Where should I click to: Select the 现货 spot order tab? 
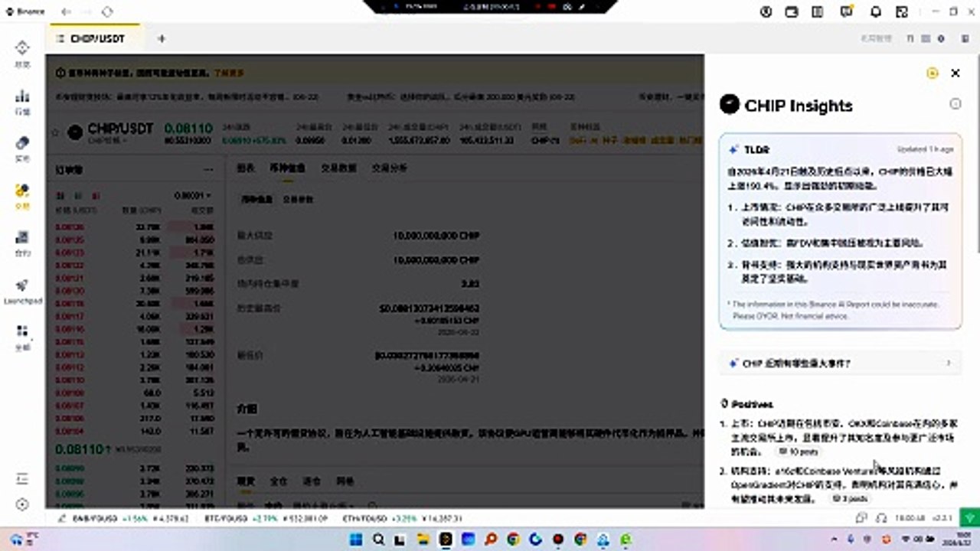pos(245,481)
